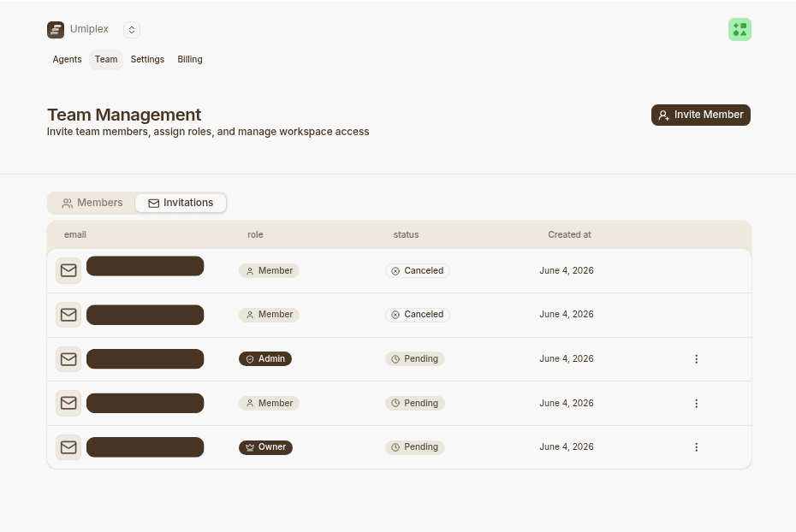Click the Member badge in the second Canceled row
This screenshot has width=796, height=532.
(x=269, y=315)
